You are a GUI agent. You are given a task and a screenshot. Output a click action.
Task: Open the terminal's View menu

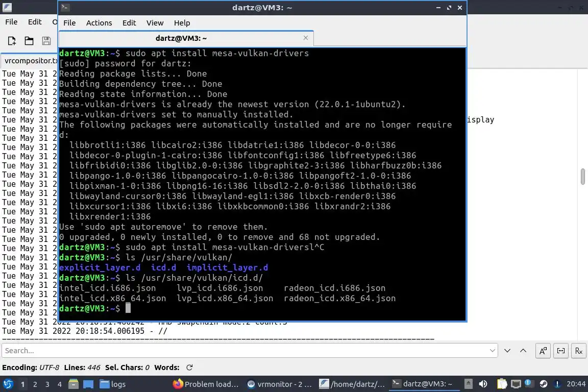[x=155, y=23]
